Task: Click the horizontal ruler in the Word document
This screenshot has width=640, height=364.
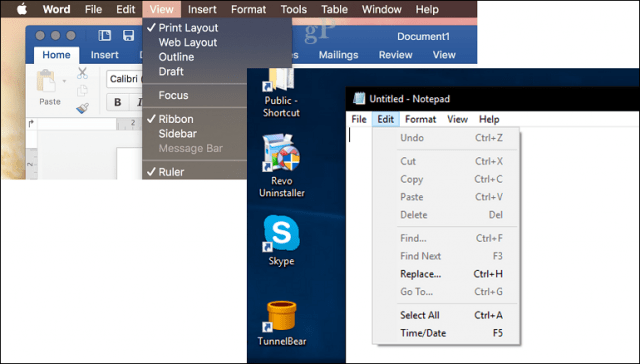Action: tap(89, 124)
